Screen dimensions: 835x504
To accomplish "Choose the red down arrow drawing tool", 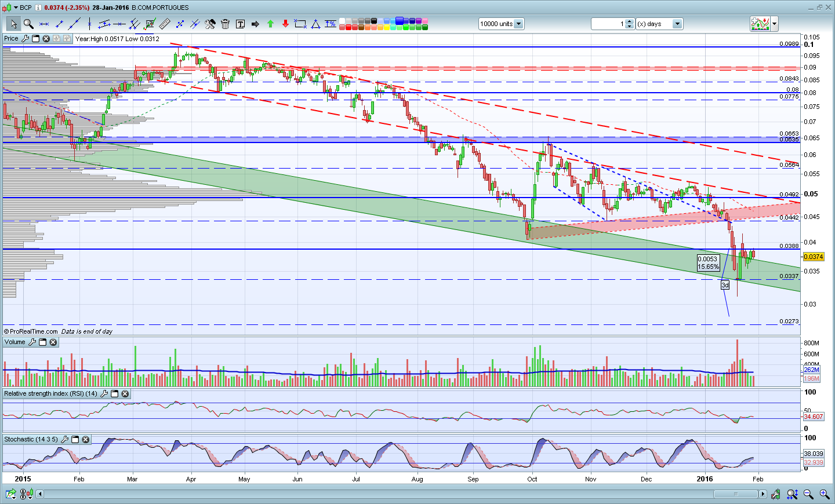I will (285, 24).
